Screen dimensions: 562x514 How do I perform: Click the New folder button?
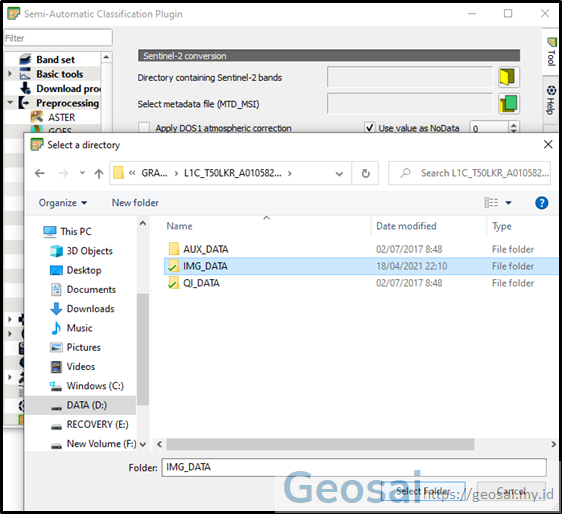pyautogui.click(x=135, y=203)
